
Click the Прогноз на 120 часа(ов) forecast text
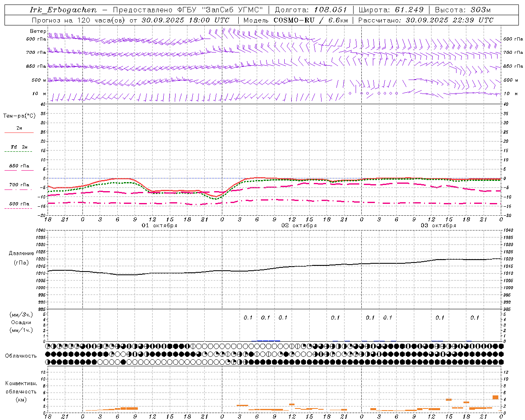pos(130,20)
